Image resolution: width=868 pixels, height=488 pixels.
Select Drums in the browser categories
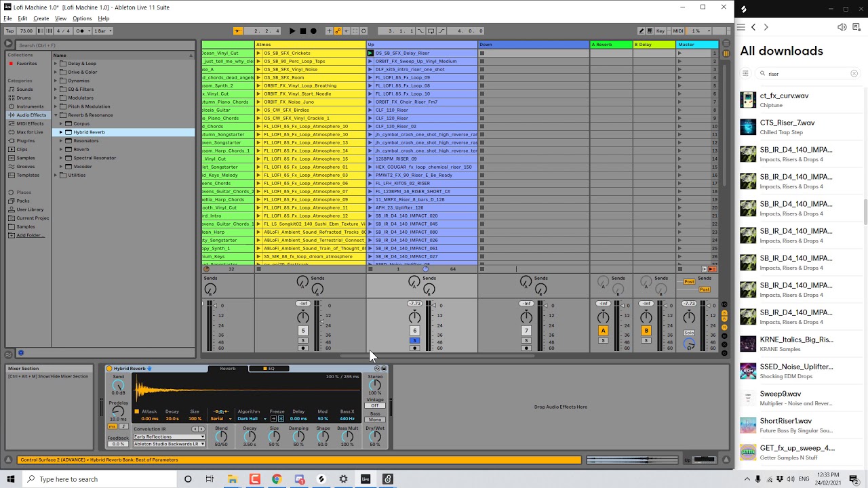[x=24, y=98]
